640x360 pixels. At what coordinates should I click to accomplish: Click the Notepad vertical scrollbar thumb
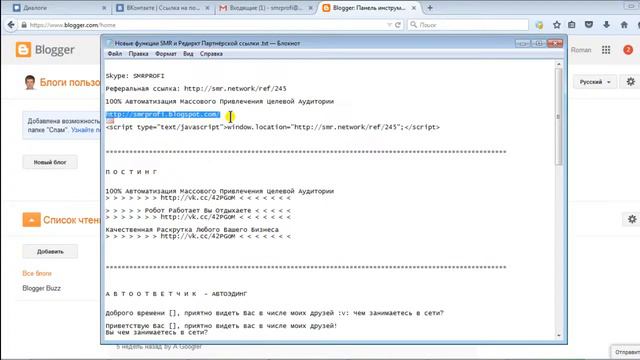point(558,118)
